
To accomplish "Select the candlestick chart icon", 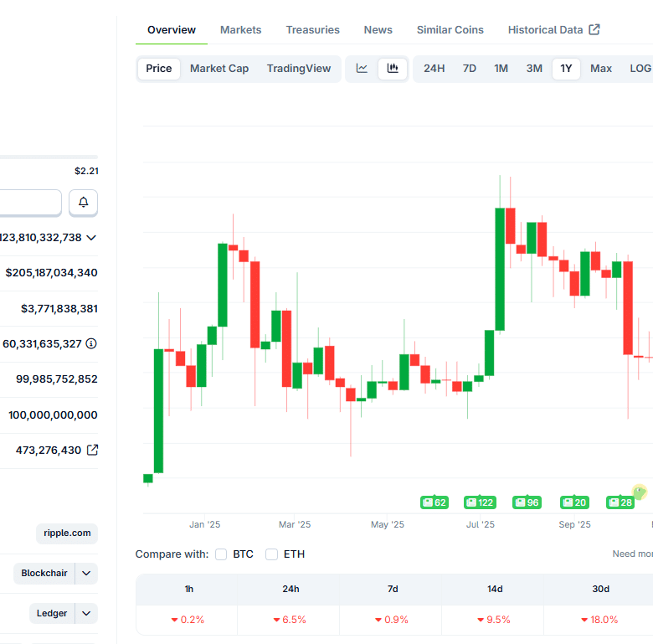I will click(393, 69).
